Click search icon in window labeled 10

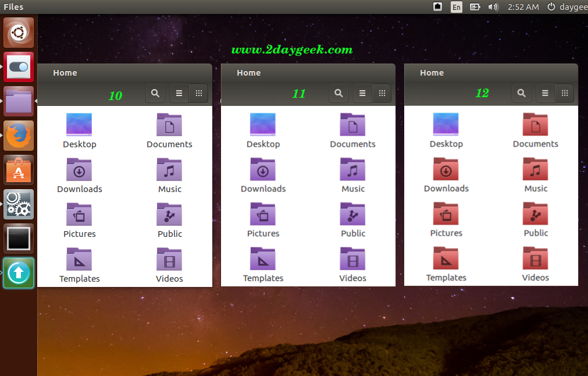(x=155, y=93)
